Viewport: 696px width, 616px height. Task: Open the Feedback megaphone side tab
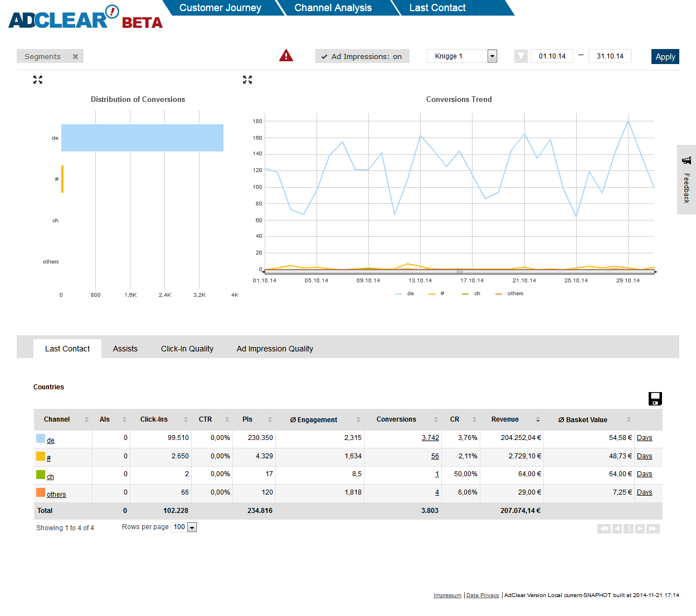(686, 179)
